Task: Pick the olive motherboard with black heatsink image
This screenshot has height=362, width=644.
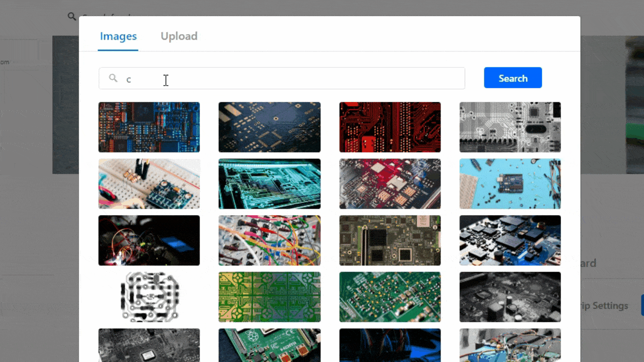Action: [x=390, y=240]
